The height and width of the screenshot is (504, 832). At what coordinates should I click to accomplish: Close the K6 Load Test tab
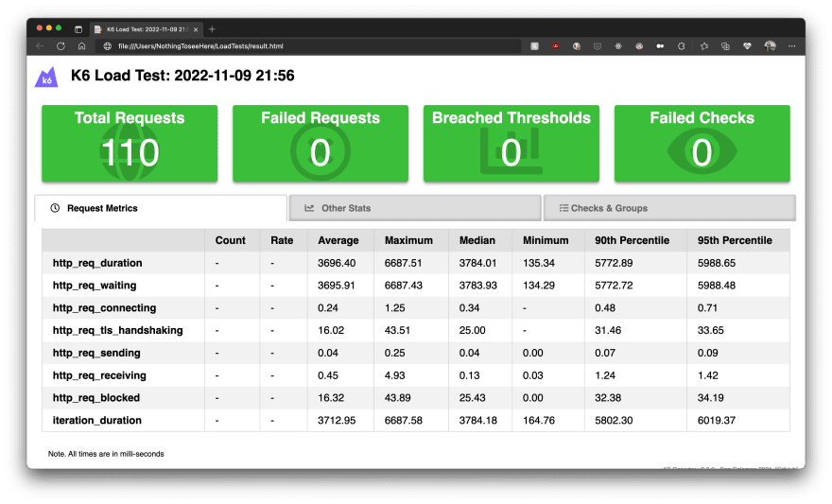point(196,29)
